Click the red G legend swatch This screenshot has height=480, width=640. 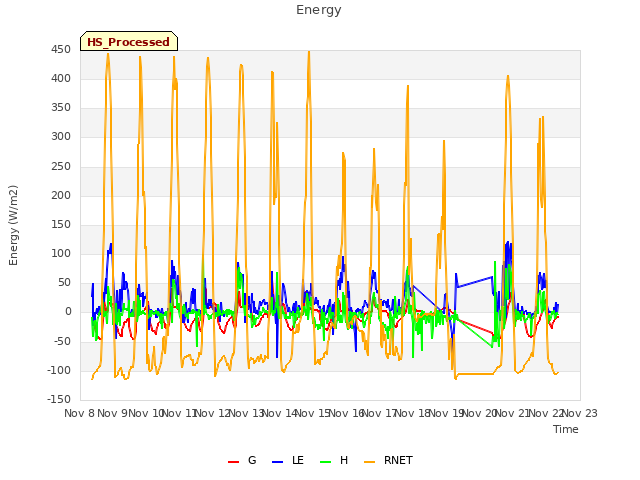click(233, 462)
